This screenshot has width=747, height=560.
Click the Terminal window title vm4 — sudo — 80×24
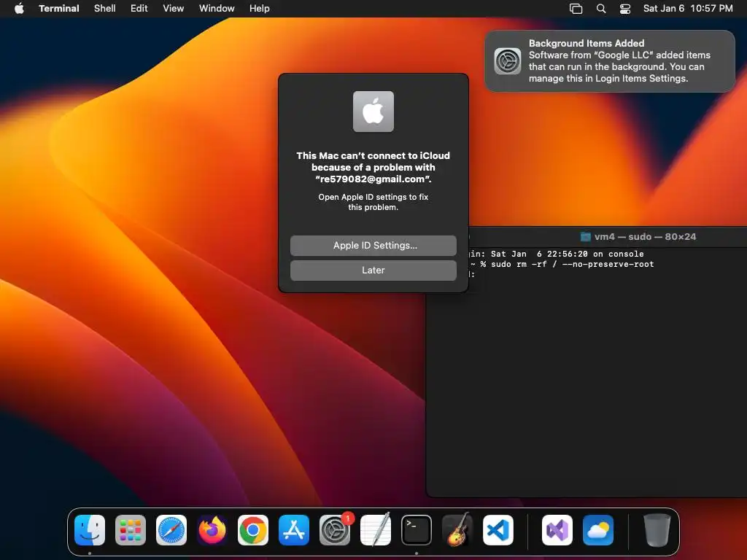point(645,237)
